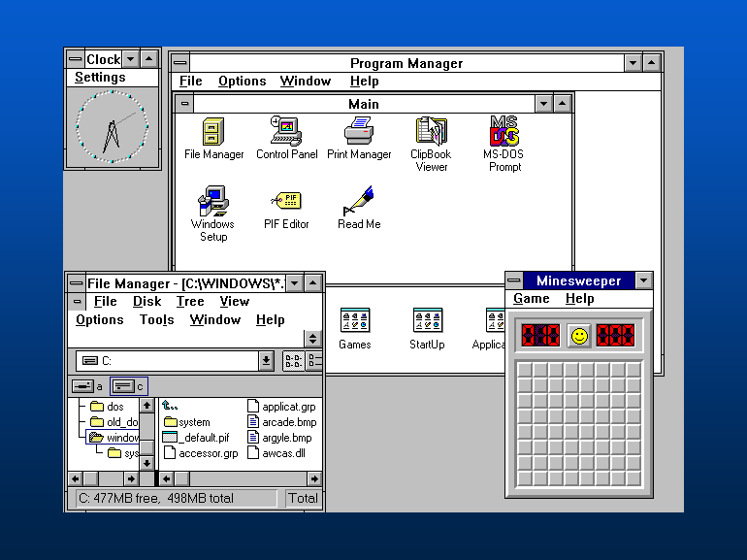Launch the MS-DOS Prompt icon

click(x=504, y=144)
